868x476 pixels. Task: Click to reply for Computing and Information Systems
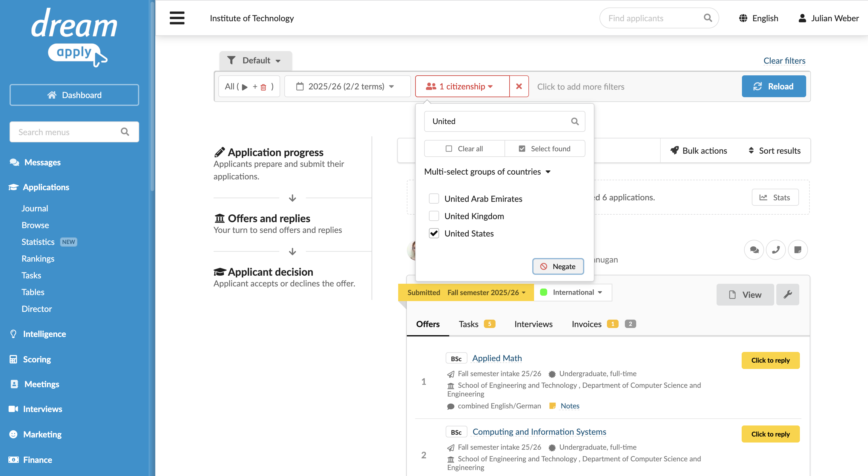[770, 434]
